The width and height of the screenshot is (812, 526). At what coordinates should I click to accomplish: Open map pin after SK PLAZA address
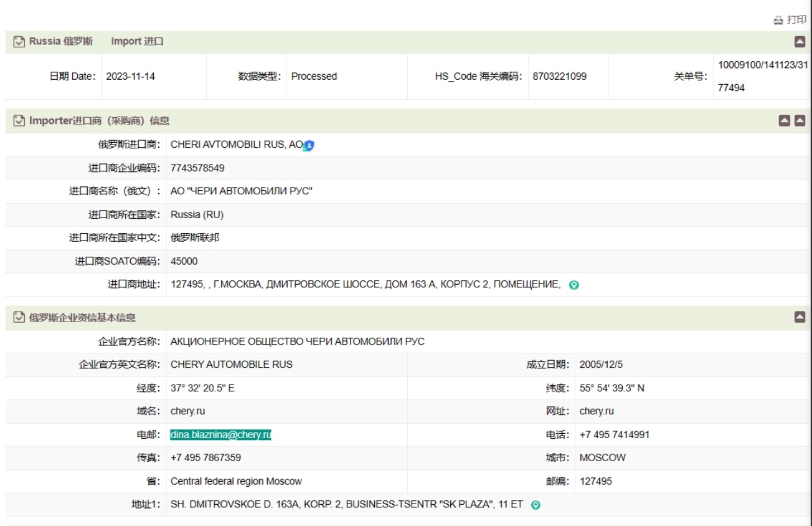[536, 505]
